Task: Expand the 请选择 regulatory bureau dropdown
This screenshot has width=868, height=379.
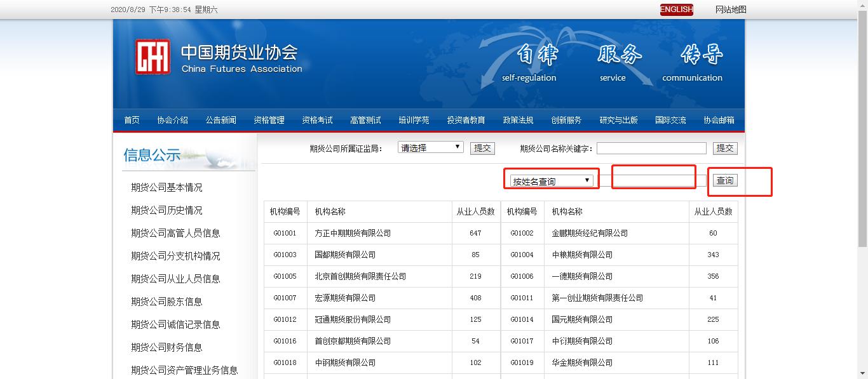Action: [x=431, y=147]
